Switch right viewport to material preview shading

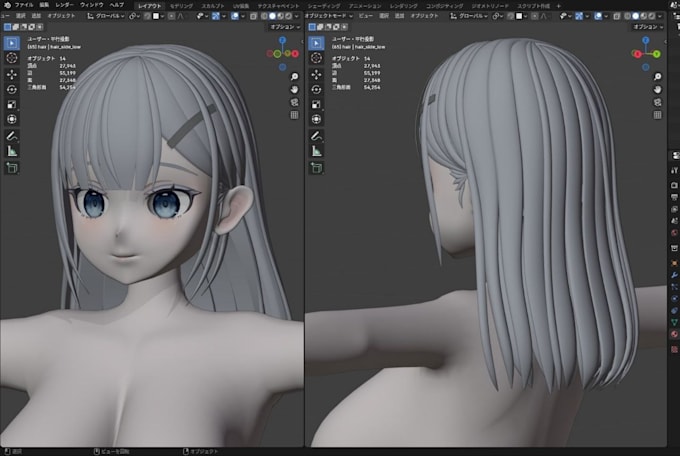644,16
